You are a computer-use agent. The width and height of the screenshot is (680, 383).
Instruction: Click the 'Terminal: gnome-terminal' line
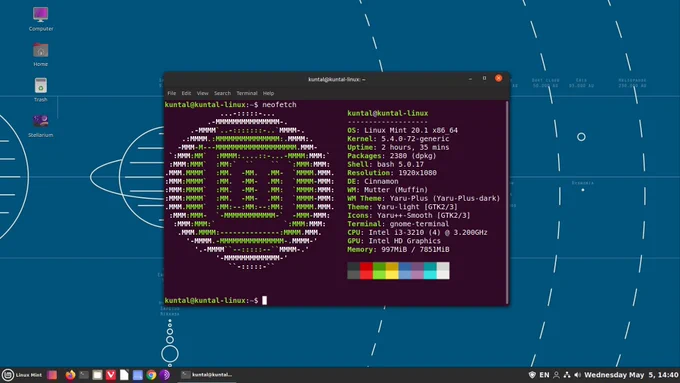tap(398, 224)
